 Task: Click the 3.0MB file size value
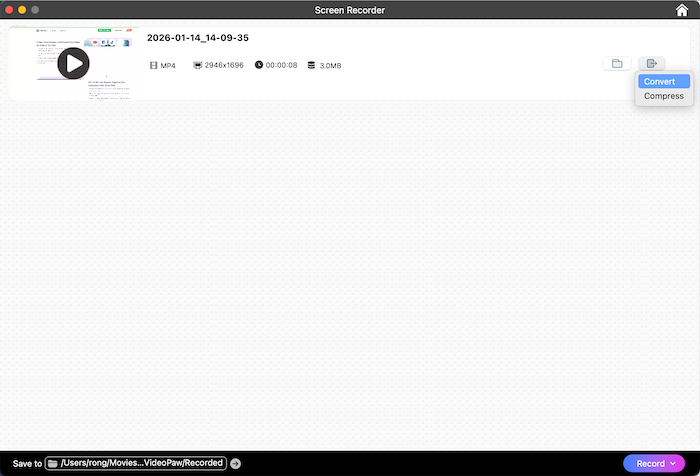coord(330,66)
